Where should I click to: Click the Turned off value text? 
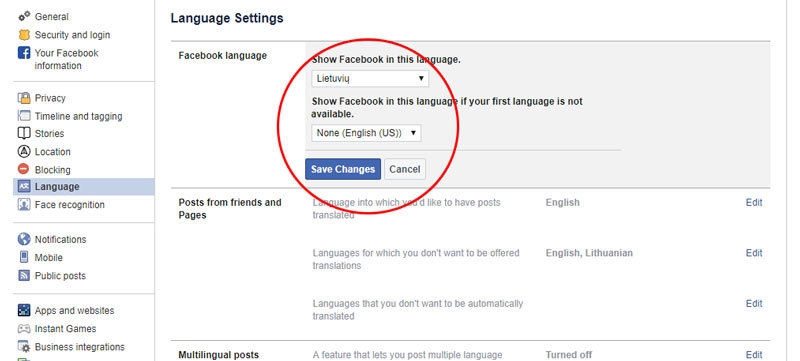click(x=568, y=354)
